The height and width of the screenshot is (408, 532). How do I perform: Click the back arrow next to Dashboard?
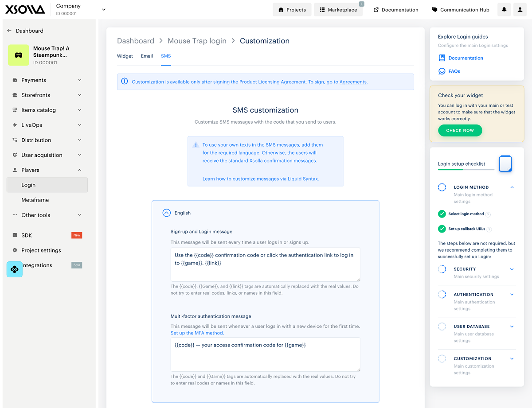point(9,31)
